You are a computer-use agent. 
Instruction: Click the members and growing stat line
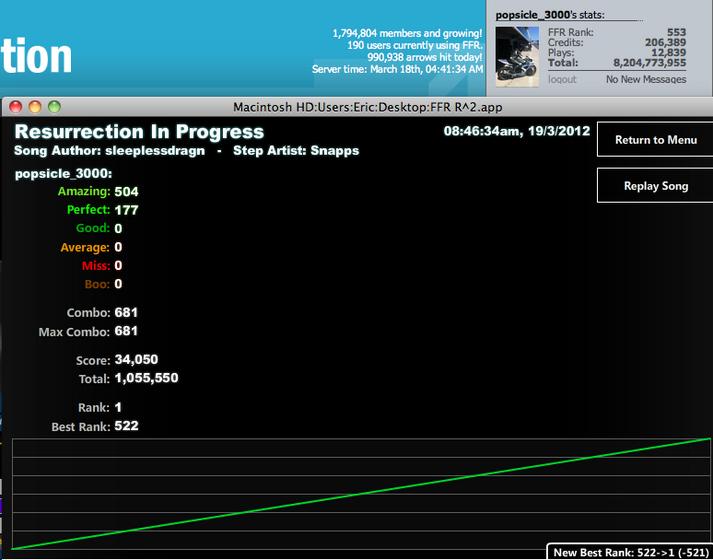[x=407, y=33]
